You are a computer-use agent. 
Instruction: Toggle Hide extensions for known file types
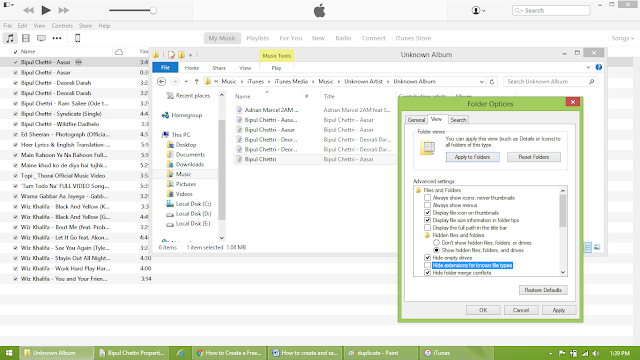427,265
